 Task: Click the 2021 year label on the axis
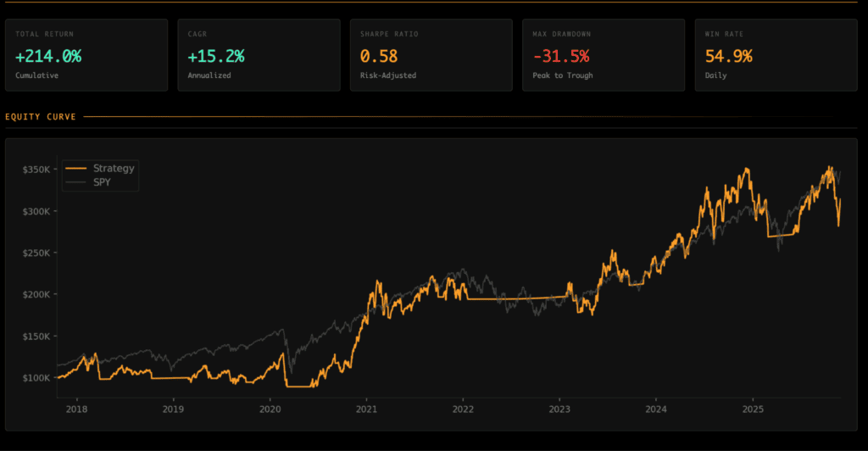click(x=366, y=408)
